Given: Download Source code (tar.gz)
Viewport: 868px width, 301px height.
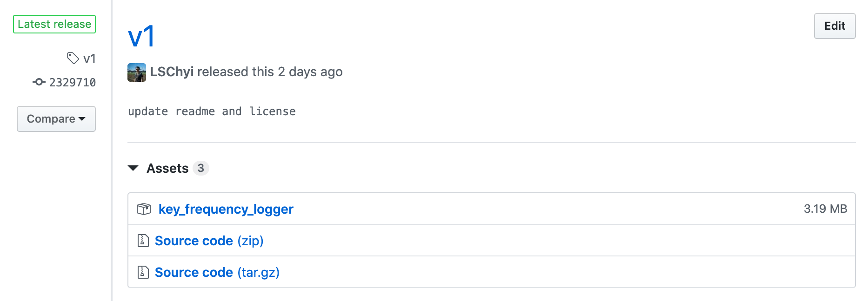Looking at the screenshot, I should click(217, 272).
